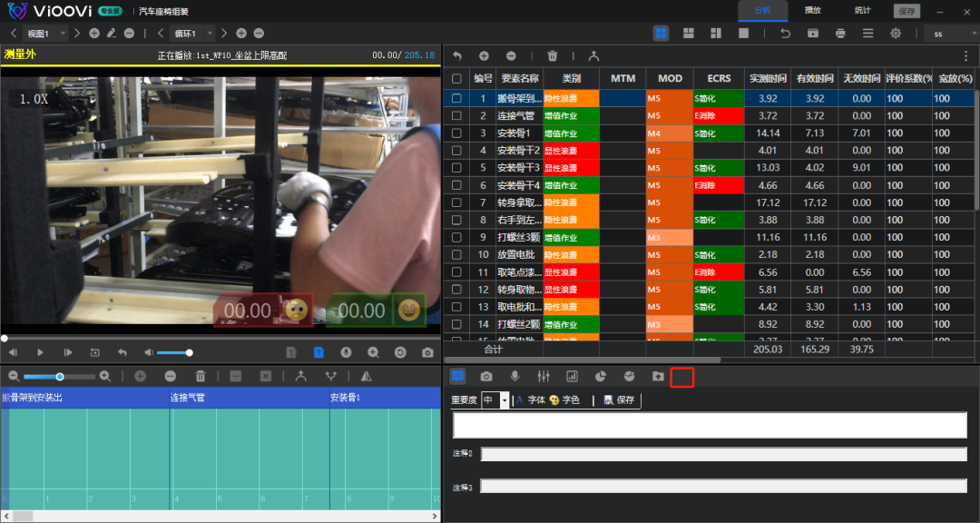The width and height of the screenshot is (980, 523).
Task: Click the mirror flip icon in the timeline toolbar
Action: coord(367,376)
